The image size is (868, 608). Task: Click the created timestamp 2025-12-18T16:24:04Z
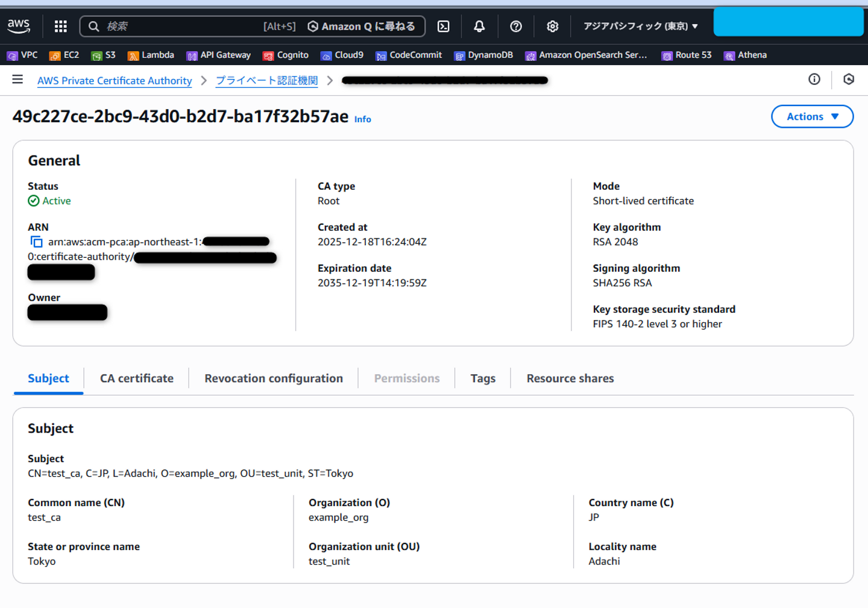click(372, 242)
